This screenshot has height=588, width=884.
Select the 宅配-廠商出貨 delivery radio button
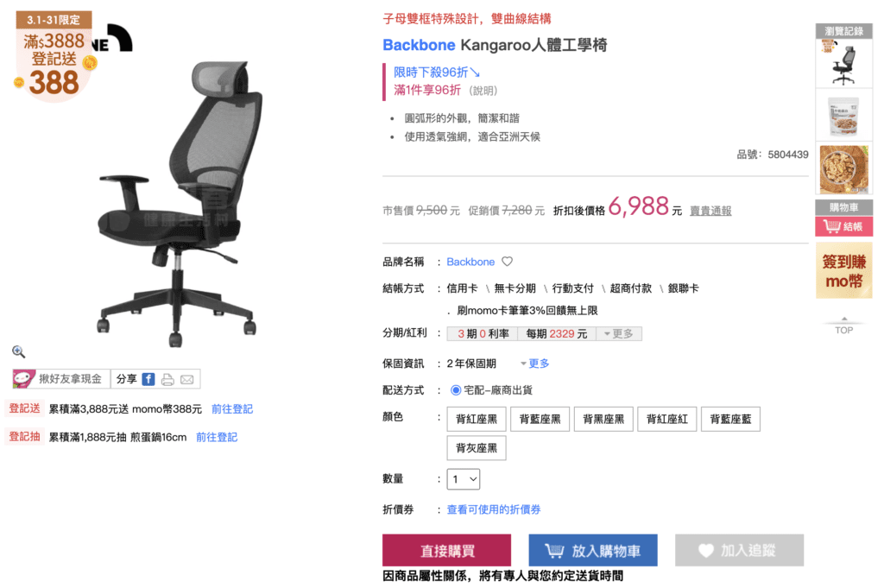[456, 390]
